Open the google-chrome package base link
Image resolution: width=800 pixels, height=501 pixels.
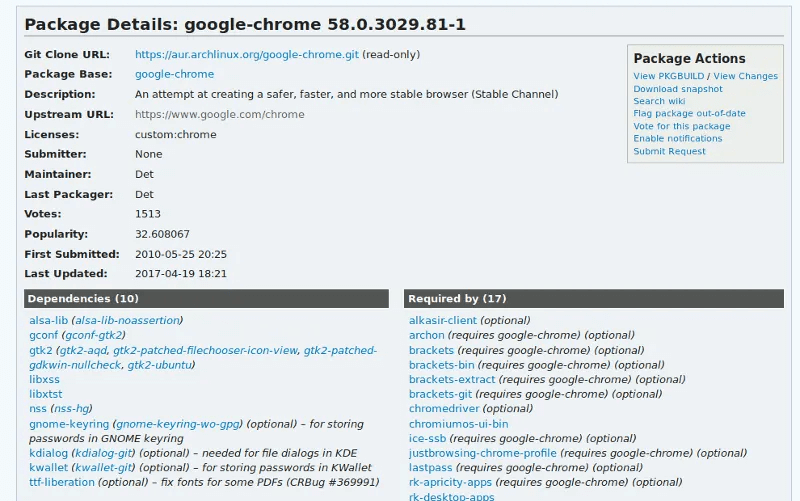[174, 74]
